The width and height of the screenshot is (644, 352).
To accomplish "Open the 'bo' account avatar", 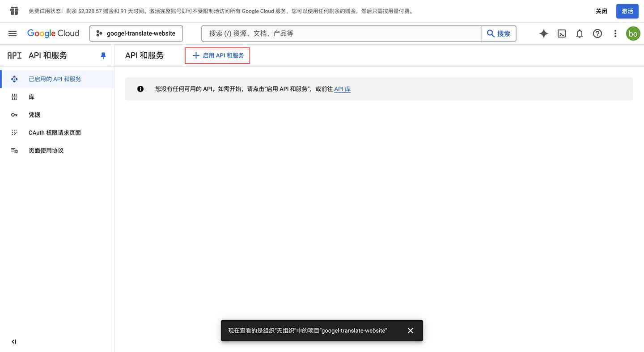I will point(633,34).
